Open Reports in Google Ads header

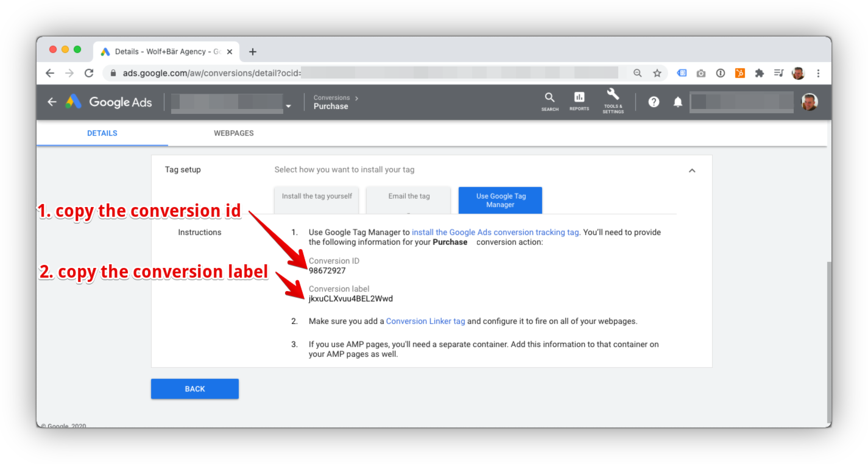click(x=579, y=102)
